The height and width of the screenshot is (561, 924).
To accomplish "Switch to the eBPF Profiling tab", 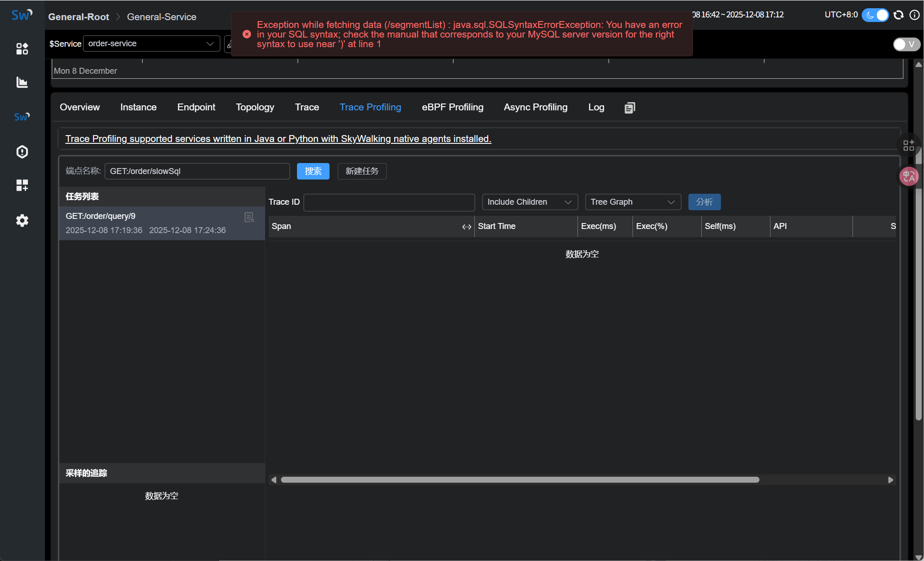I will coord(452,107).
